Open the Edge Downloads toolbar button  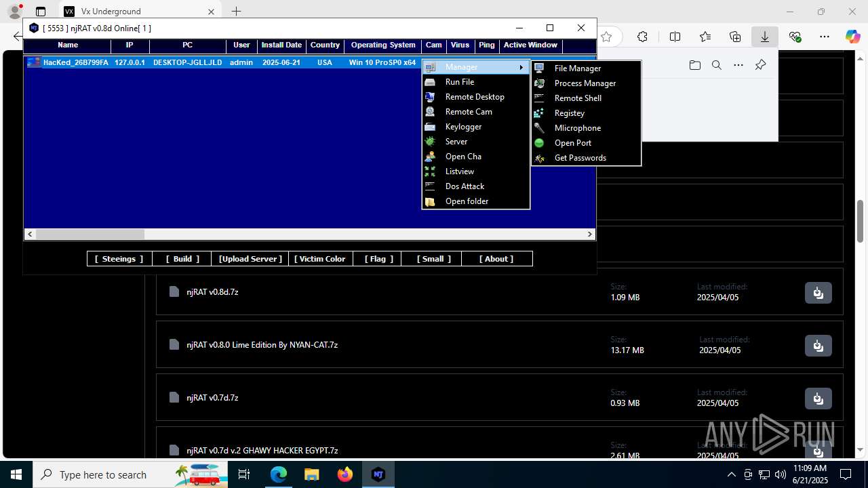coord(764,37)
